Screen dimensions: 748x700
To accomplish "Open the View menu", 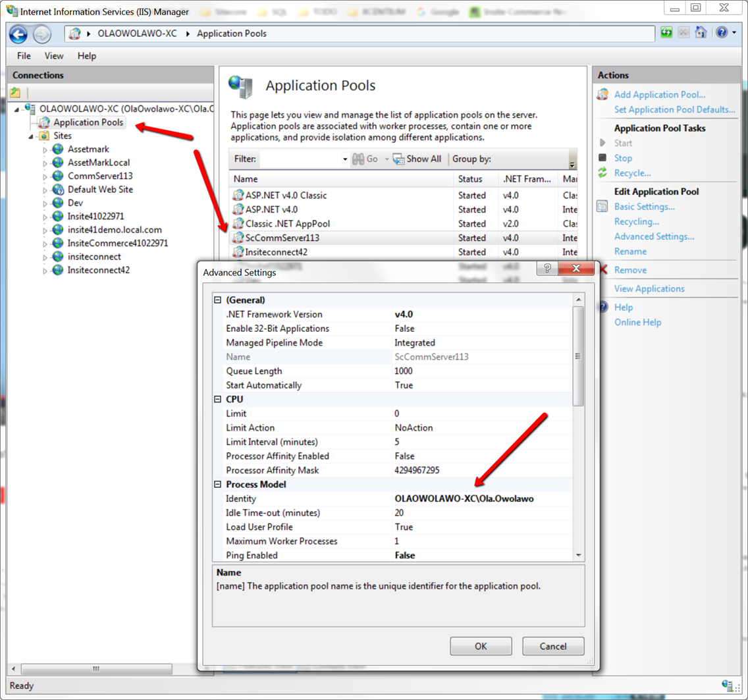I will tap(54, 56).
